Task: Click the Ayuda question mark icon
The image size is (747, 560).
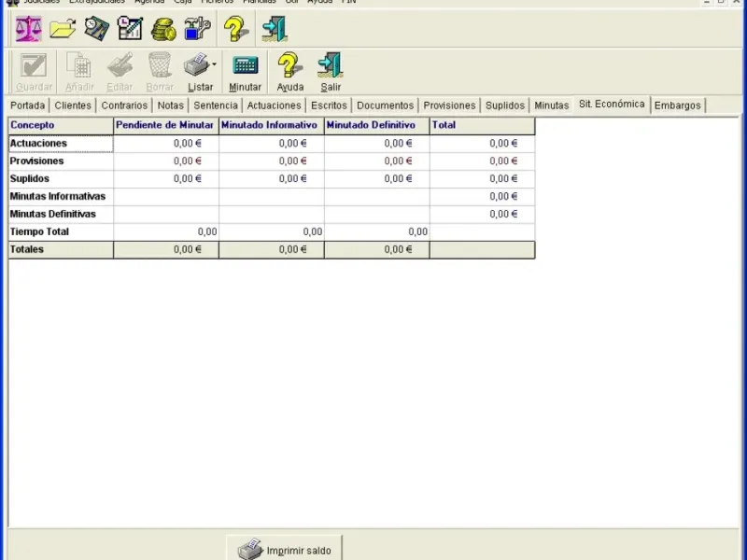Action: 289,65
